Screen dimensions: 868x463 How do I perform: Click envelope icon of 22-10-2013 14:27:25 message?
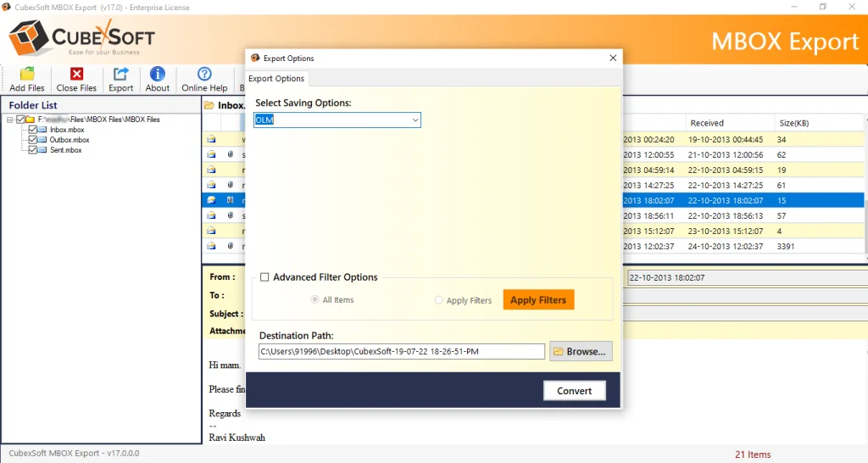[x=211, y=185]
